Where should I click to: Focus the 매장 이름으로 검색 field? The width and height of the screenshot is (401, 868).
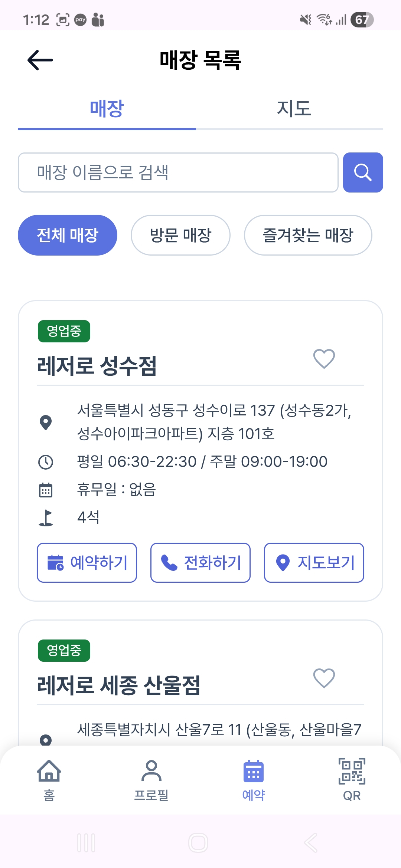click(x=178, y=172)
